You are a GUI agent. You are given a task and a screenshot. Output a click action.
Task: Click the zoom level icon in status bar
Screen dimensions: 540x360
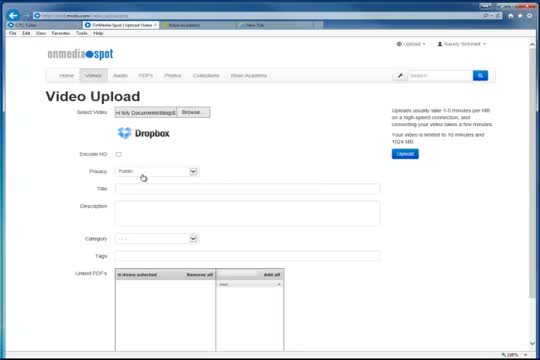pyautogui.click(x=504, y=355)
